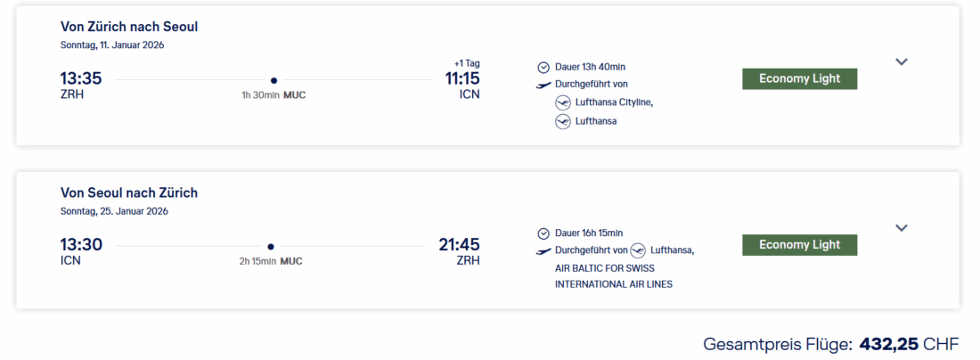Click the stopover dot on the return route line
This screenshot has height=360, width=980.
coord(271,247)
